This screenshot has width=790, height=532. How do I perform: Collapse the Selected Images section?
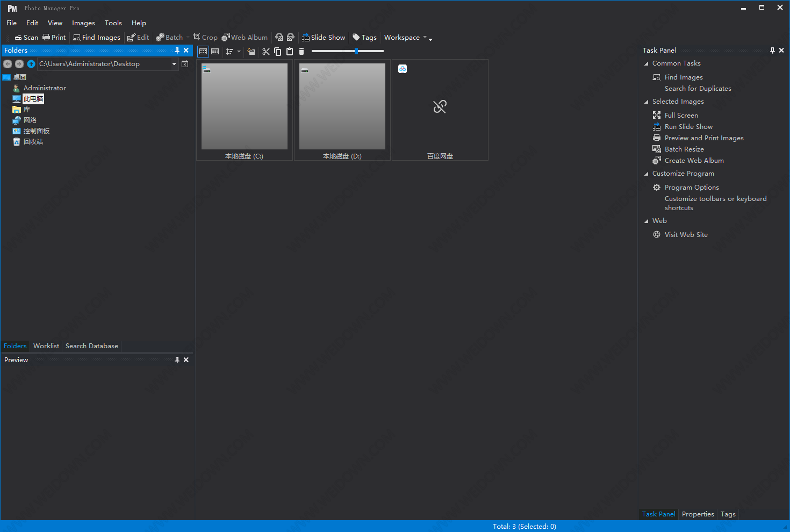tap(647, 102)
